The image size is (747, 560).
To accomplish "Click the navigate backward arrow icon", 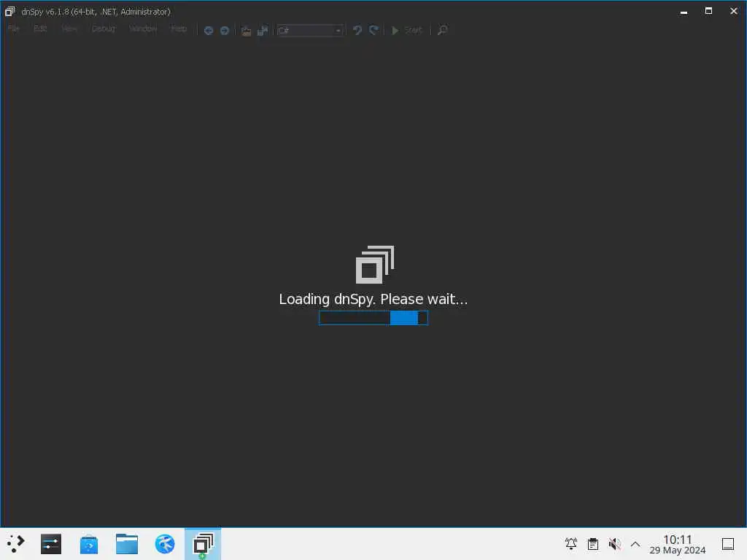I will 209,31.
